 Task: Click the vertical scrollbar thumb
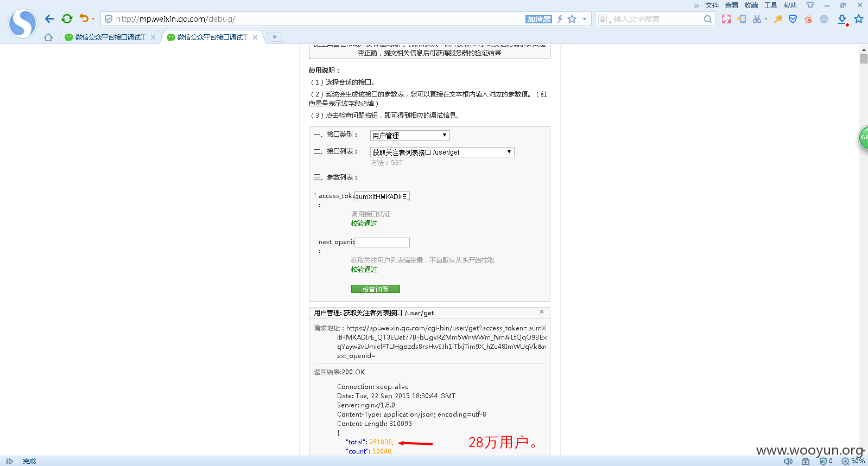pos(864,59)
